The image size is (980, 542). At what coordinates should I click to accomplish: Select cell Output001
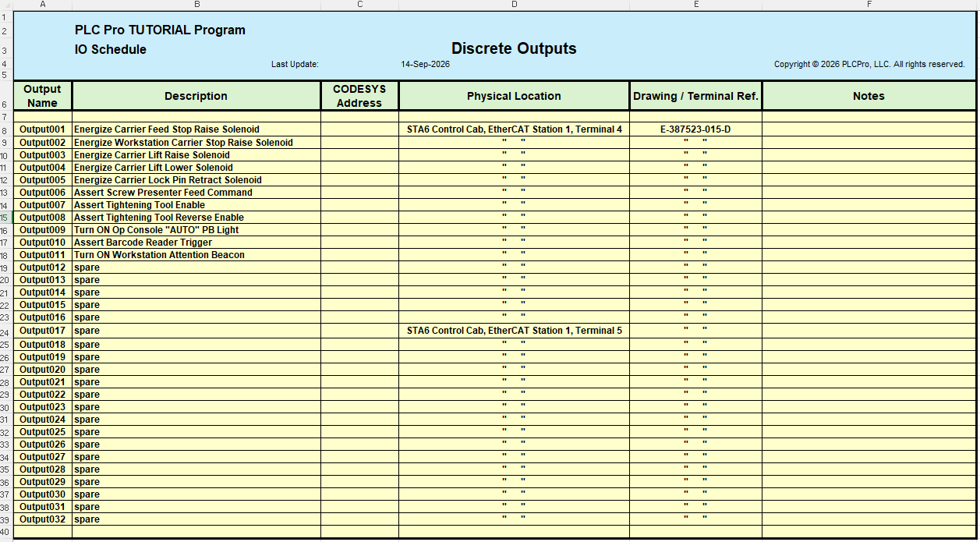(x=42, y=129)
